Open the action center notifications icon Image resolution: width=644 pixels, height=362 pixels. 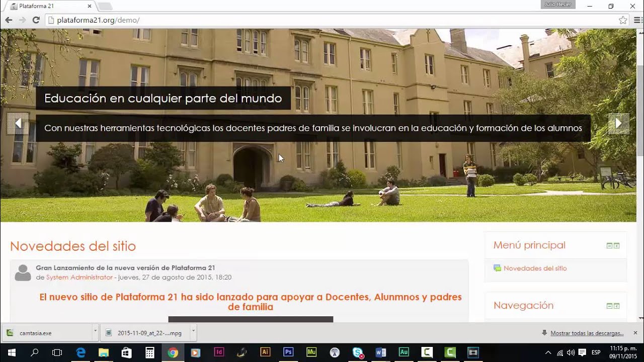[x=582, y=352]
